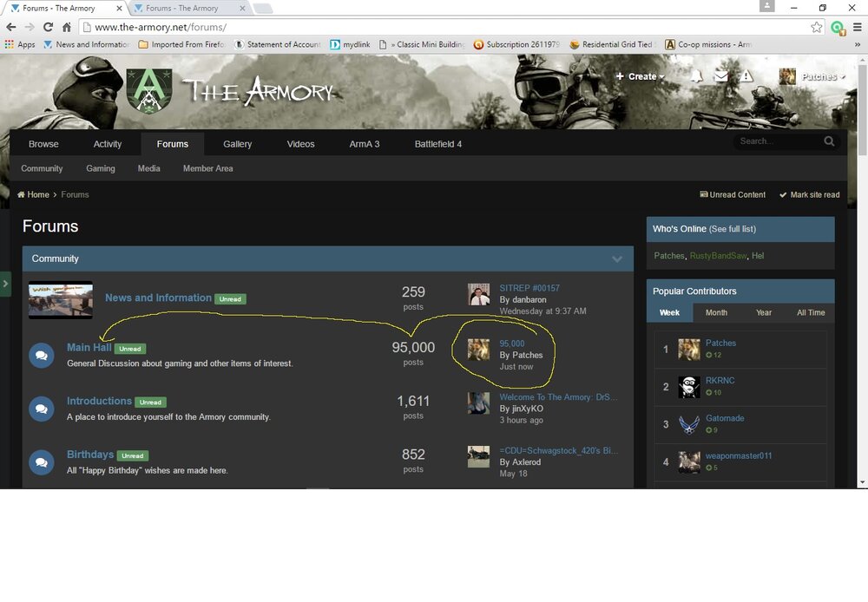Viewport: 868px width, 602px height.
Task: Click the reports warning triangle icon
Action: (746, 76)
